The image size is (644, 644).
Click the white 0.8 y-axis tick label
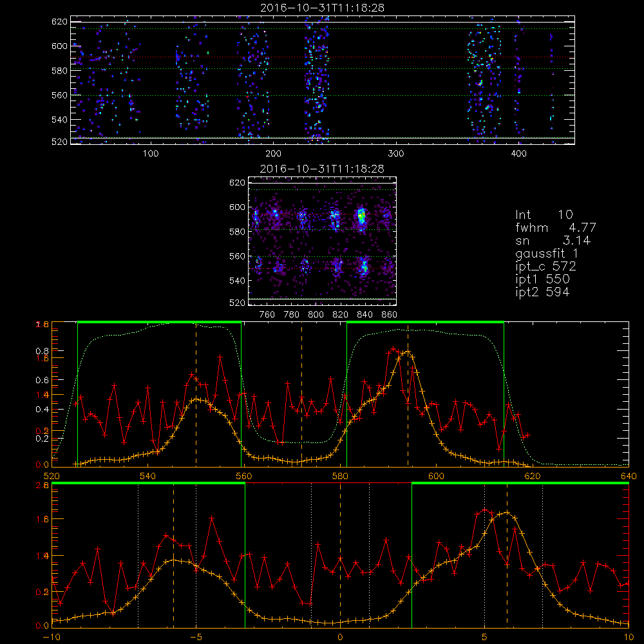coord(43,351)
